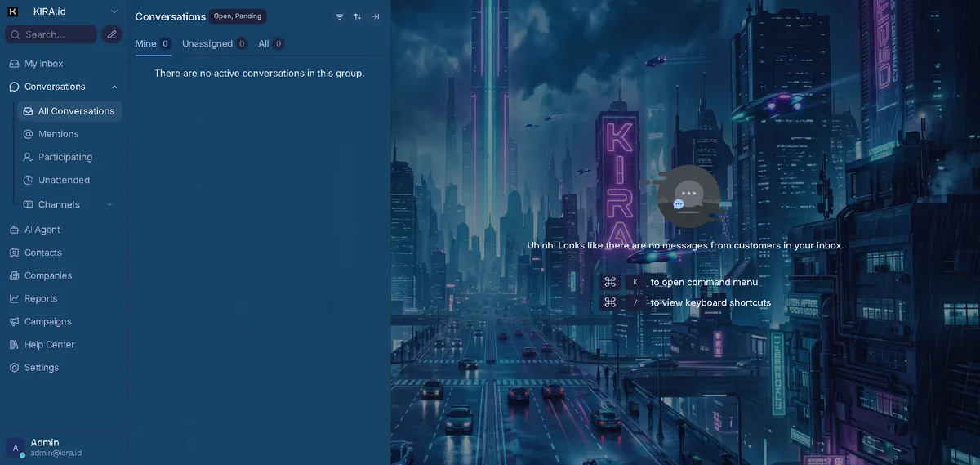Click the admin@kira.id email text
This screenshot has width=980, height=465.
coord(56,453)
